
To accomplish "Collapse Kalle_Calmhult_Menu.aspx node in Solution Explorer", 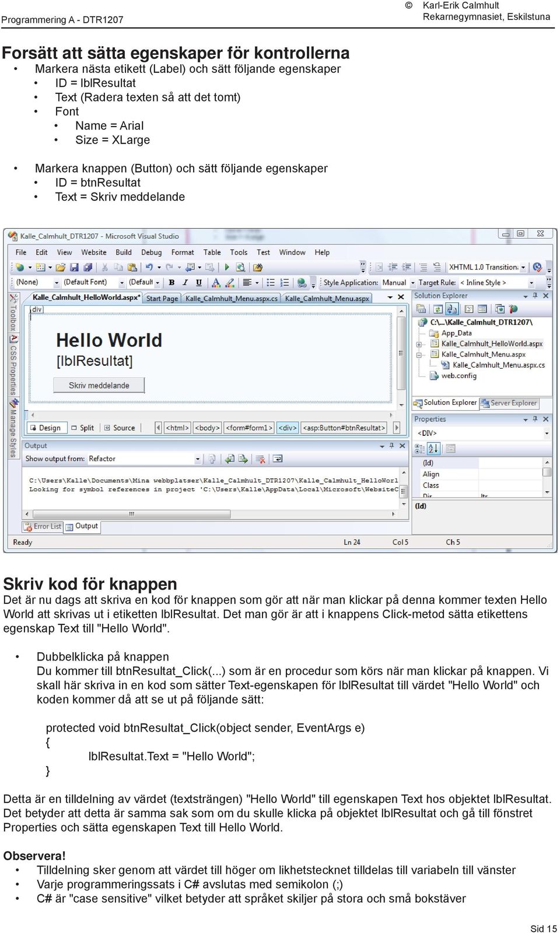I will (419, 354).
